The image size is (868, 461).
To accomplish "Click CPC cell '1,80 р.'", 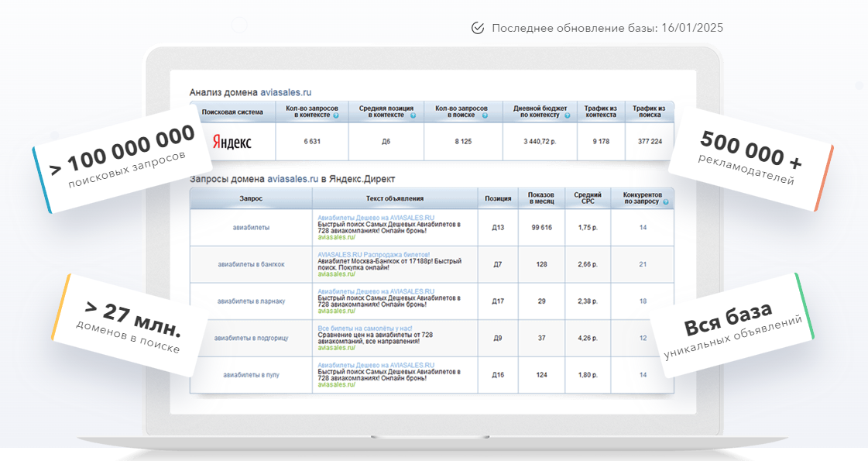I will [x=588, y=375].
